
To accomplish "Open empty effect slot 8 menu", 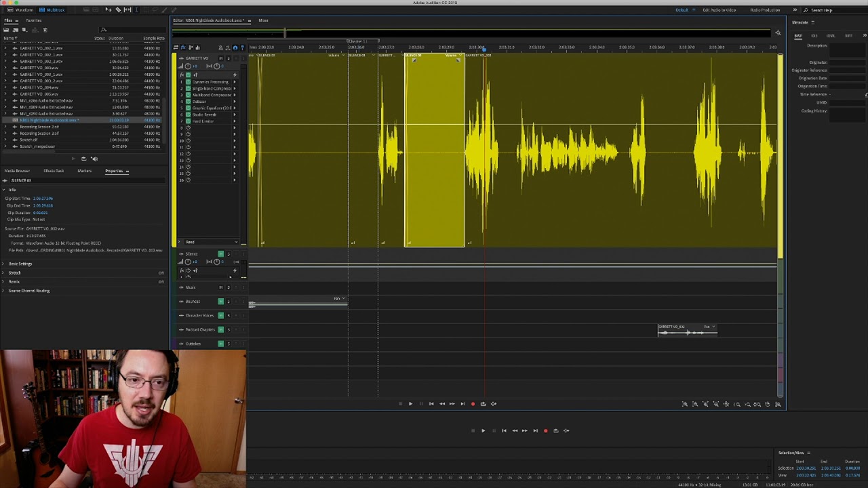I will (x=235, y=127).
